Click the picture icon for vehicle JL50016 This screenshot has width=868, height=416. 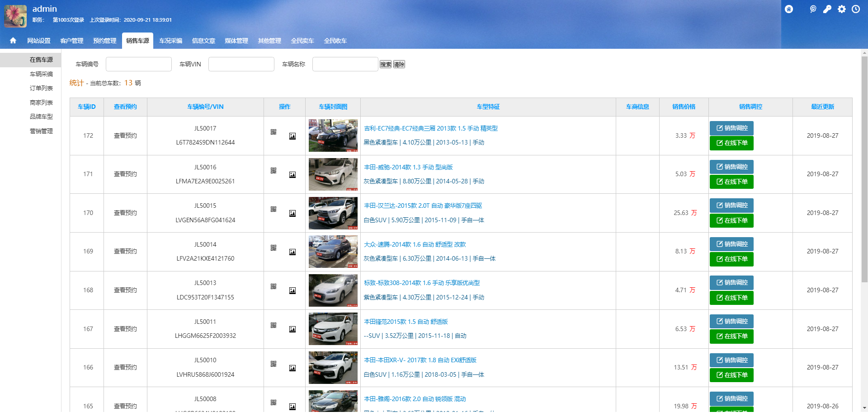coord(292,175)
